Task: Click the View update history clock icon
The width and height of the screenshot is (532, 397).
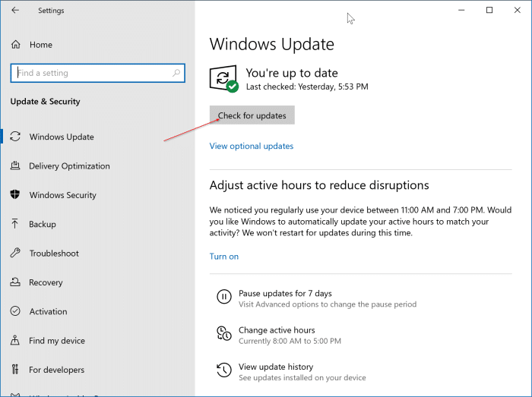Action: click(224, 370)
